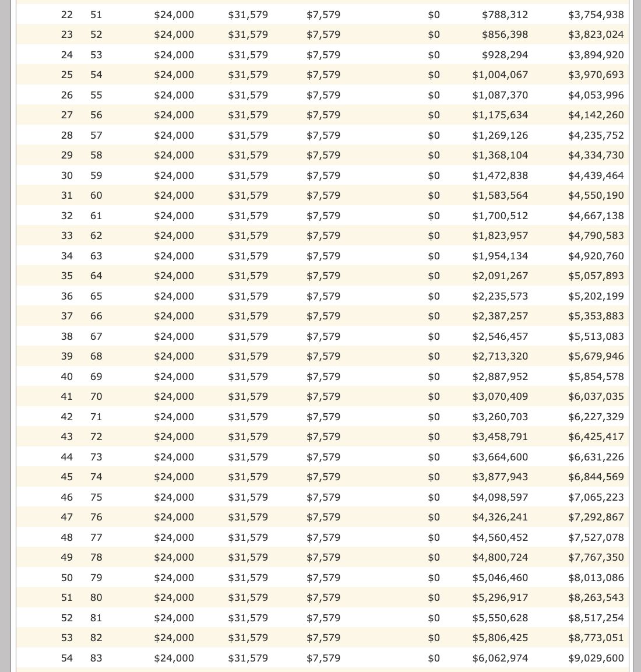Select the year 25 row number
This screenshot has height=672, width=641.
pos(67,75)
